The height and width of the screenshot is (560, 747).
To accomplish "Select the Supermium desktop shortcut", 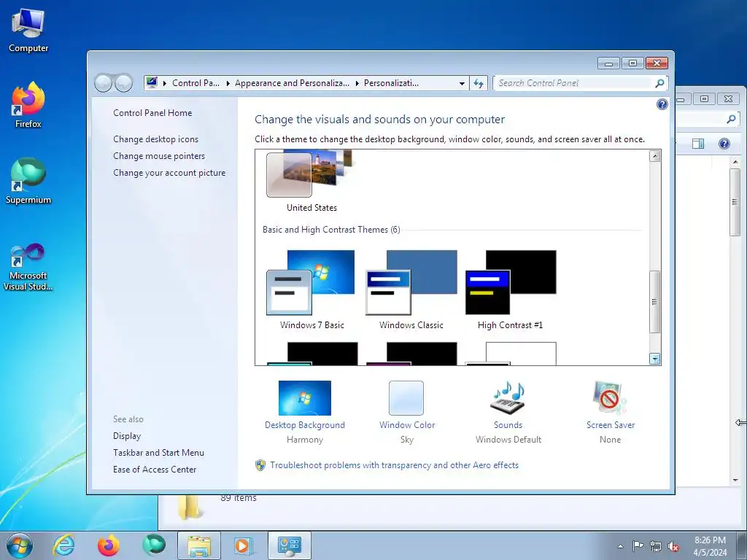I will (28, 182).
